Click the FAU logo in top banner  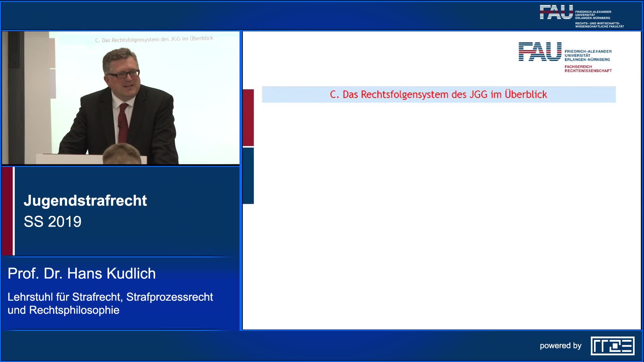coord(556,12)
